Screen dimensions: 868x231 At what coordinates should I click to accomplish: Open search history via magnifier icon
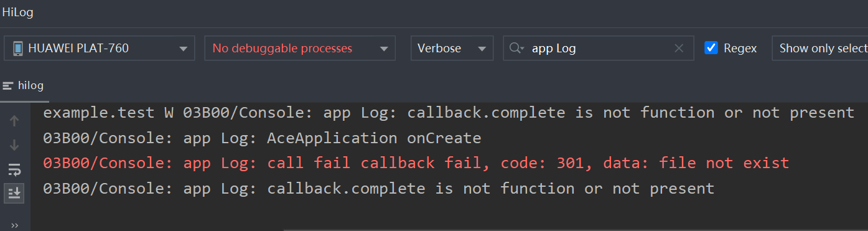(x=516, y=48)
